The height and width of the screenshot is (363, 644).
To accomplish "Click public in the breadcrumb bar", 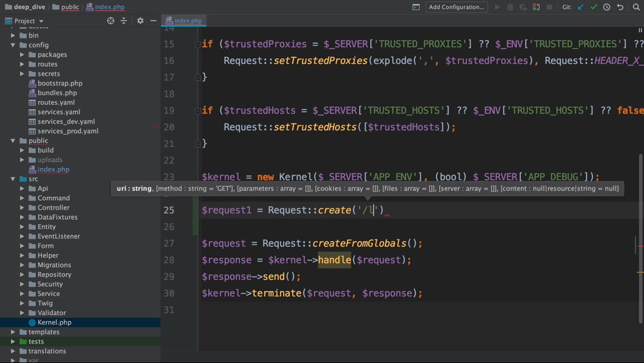I will pos(70,7).
